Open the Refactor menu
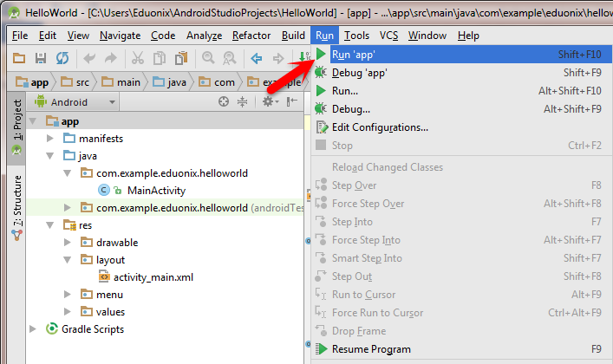 [251, 36]
